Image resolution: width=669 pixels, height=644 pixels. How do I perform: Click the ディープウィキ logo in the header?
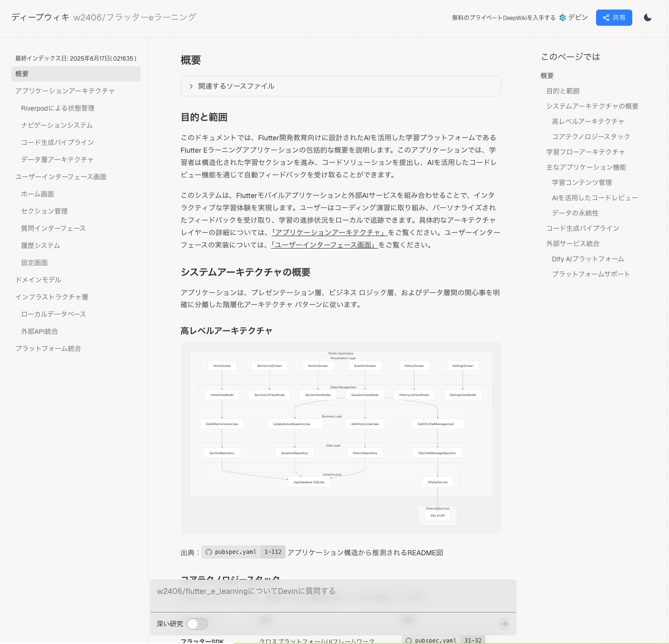(40, 17)
